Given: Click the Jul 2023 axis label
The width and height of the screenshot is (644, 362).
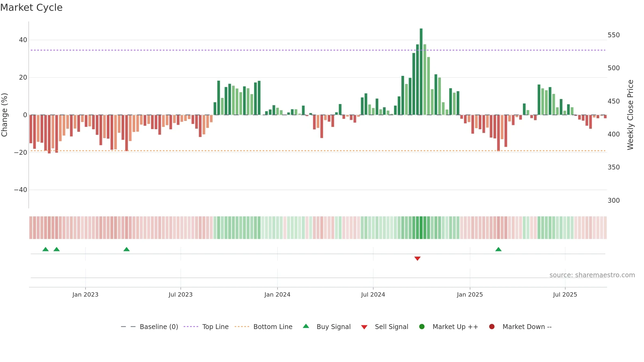Looking at the screenshot, I should [x=181, y=294].
